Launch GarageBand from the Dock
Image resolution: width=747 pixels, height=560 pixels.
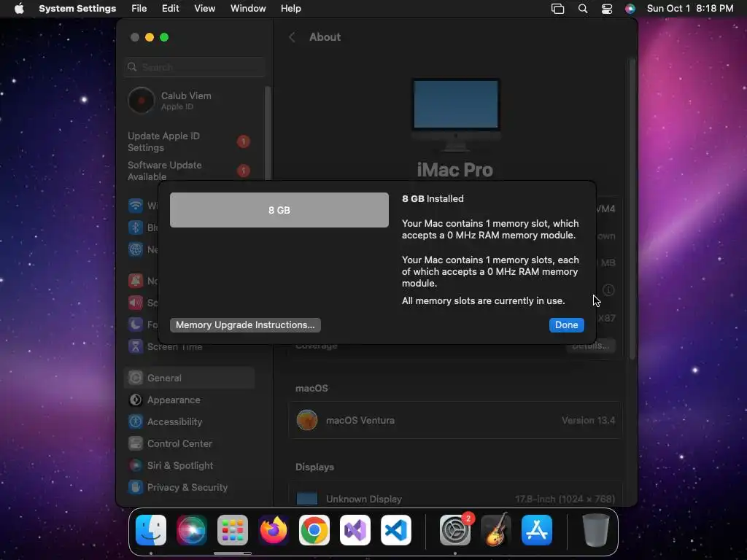(x=496, y=530)
